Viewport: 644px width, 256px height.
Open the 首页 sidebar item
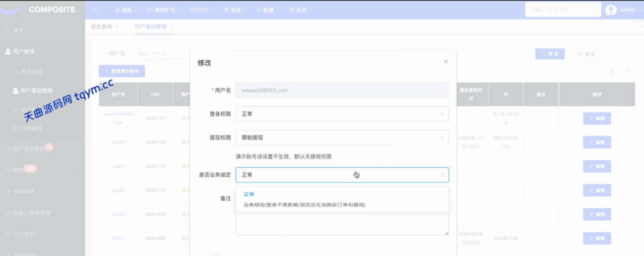[x=42, y=30]
